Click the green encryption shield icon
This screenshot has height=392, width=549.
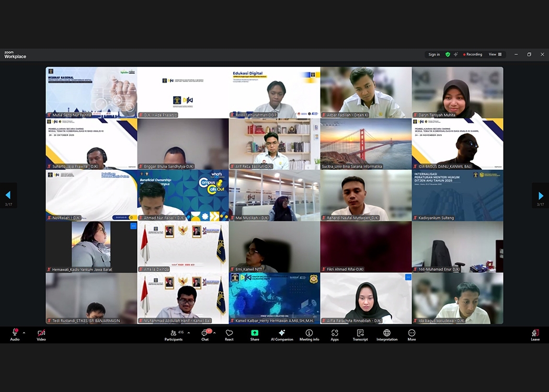pyautogui.click(x=448, y=54)
